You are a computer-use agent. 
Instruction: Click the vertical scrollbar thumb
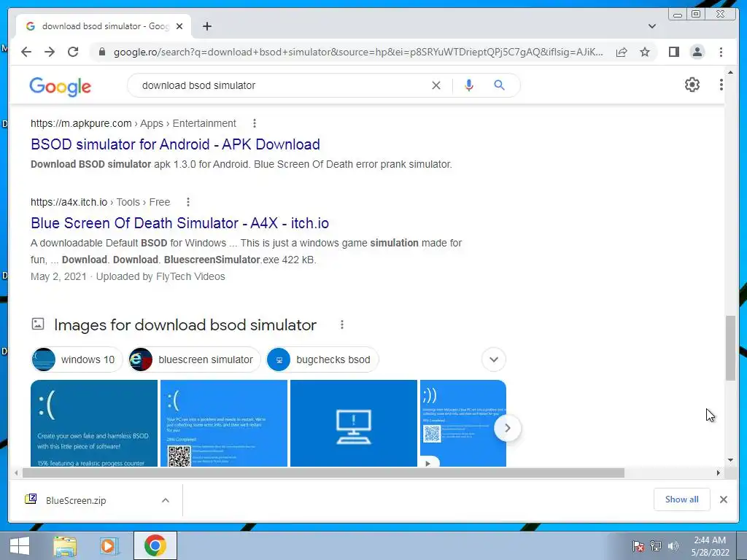tap(730, 348)
